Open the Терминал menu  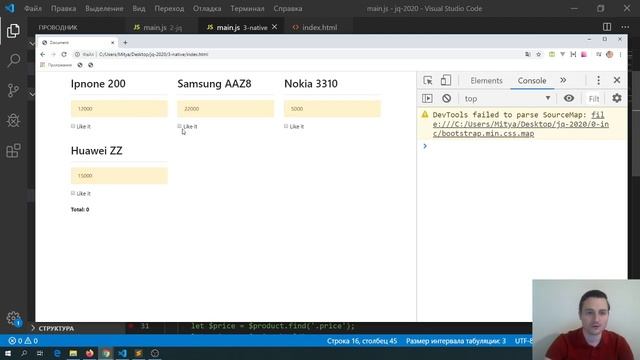pos(247,8)
